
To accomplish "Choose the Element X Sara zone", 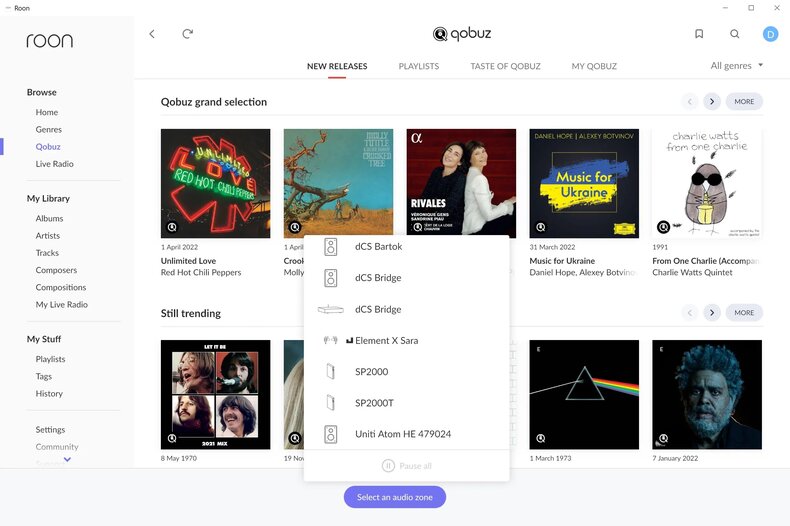I will pyautogui.click(x=386, y=340).
